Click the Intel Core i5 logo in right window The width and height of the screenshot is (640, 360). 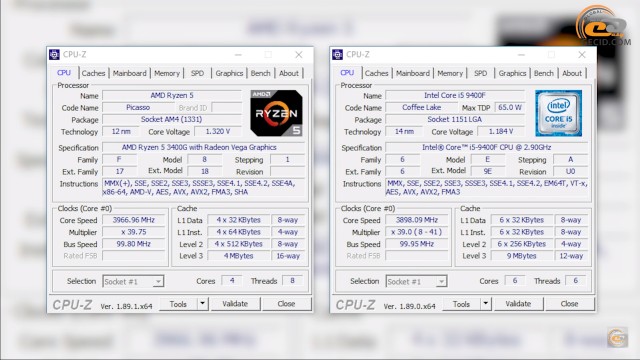click(x=559, y=113)
